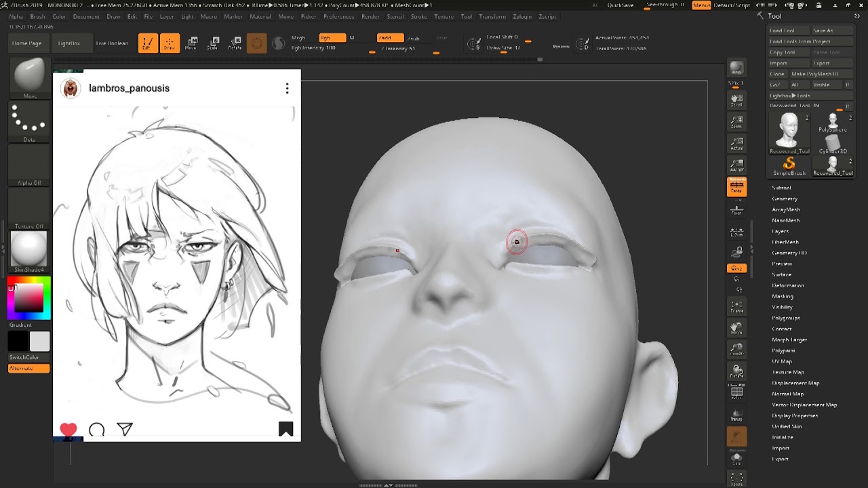Toggle the Gizmo 3D icon
Screen dimensions: 868x488
pyautogui.click(x=256, y=43)
